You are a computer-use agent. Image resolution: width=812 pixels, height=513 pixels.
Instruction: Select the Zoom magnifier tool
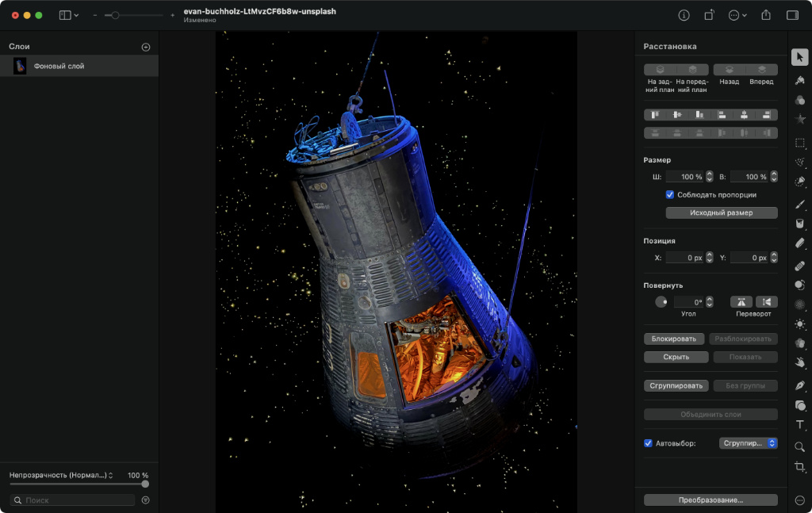pos(799,446)
